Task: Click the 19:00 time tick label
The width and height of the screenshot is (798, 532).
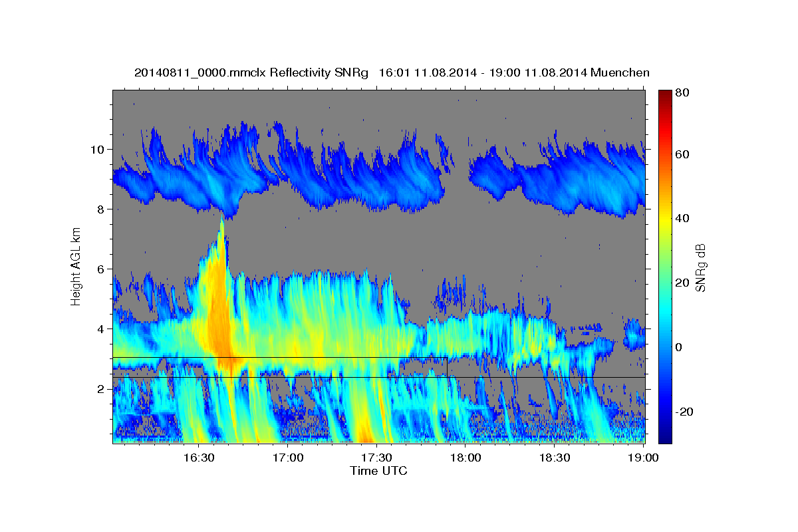Action: tap(644, 458)
